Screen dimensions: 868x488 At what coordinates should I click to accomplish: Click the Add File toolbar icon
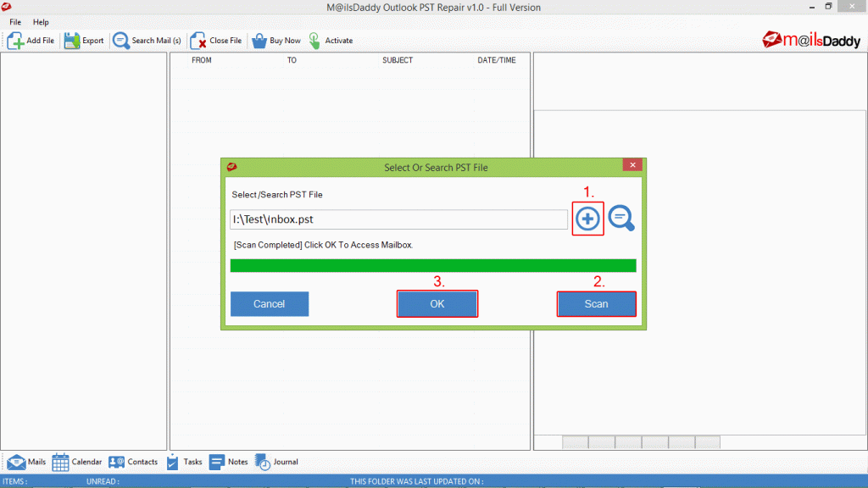(x=15, y=41)
